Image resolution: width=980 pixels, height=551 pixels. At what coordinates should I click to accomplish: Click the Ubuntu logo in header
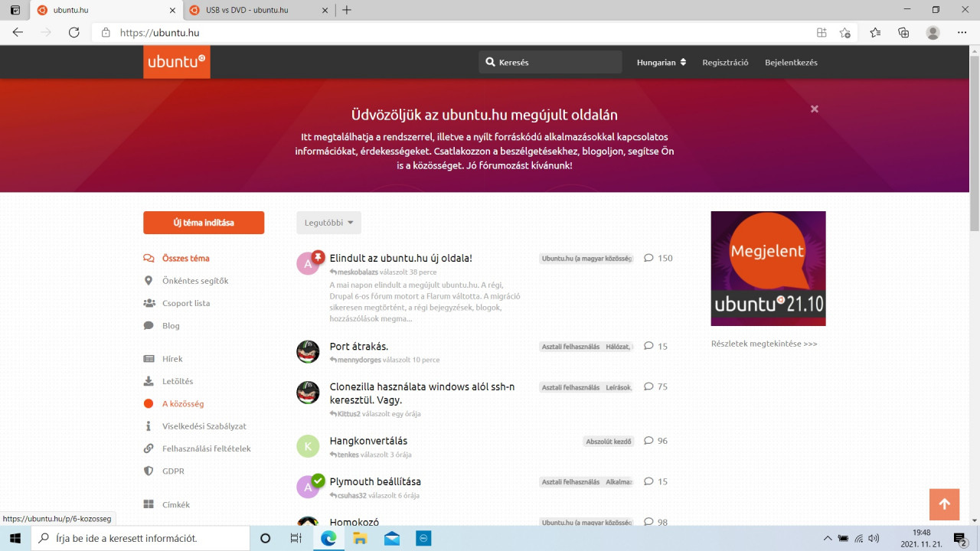pyautogui.click(x=176, y=62)
